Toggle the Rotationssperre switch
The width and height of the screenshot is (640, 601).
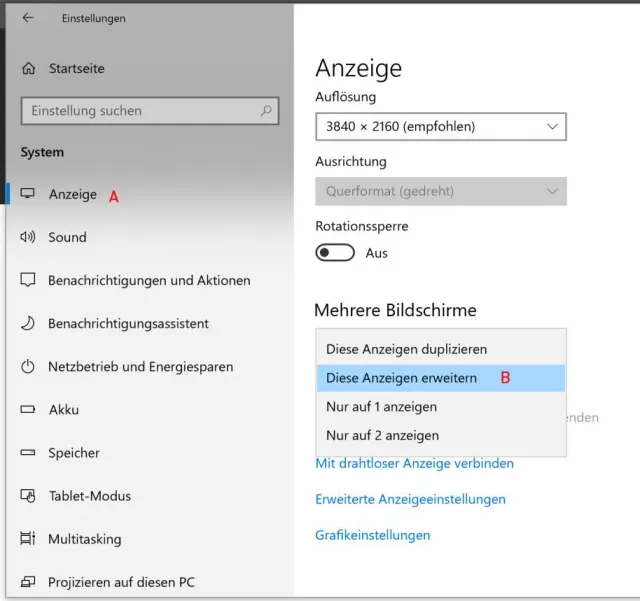(x=335, y=253)
